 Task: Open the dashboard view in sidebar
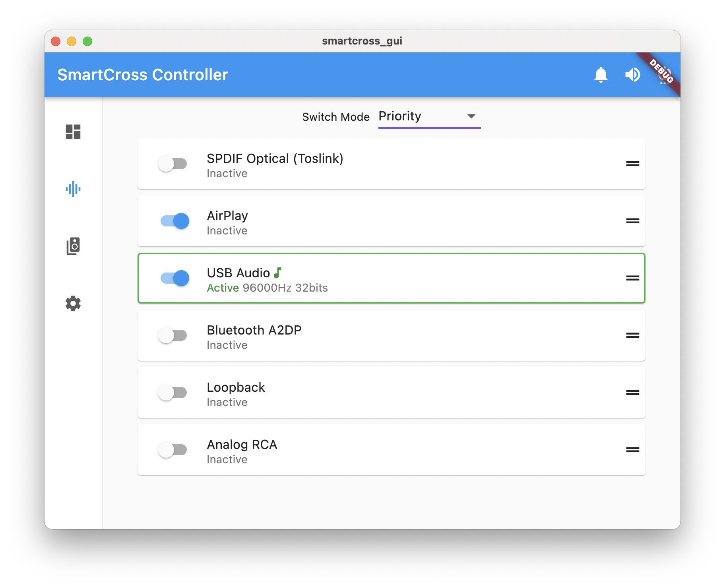[73, 132]
